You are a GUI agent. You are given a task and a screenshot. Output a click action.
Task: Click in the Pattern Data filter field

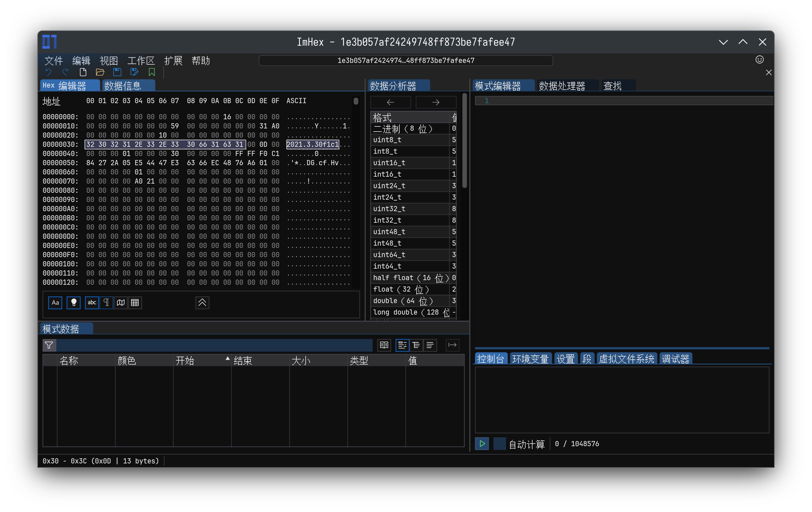tap(214, 345)
